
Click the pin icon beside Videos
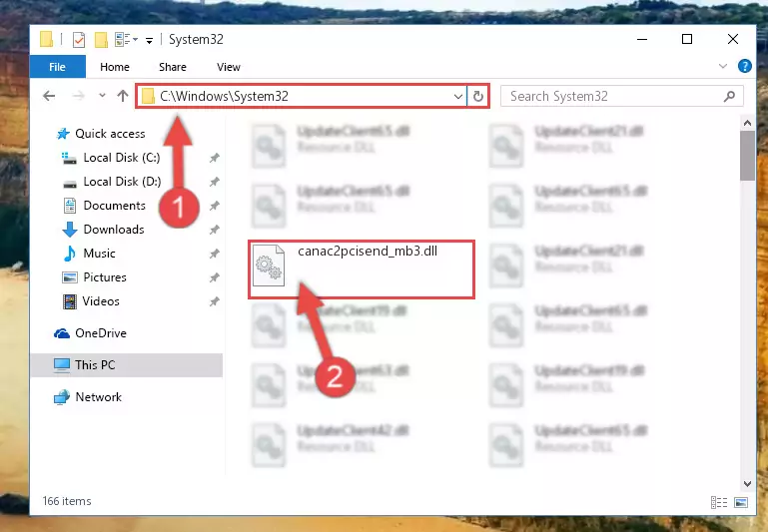(214, 301)
